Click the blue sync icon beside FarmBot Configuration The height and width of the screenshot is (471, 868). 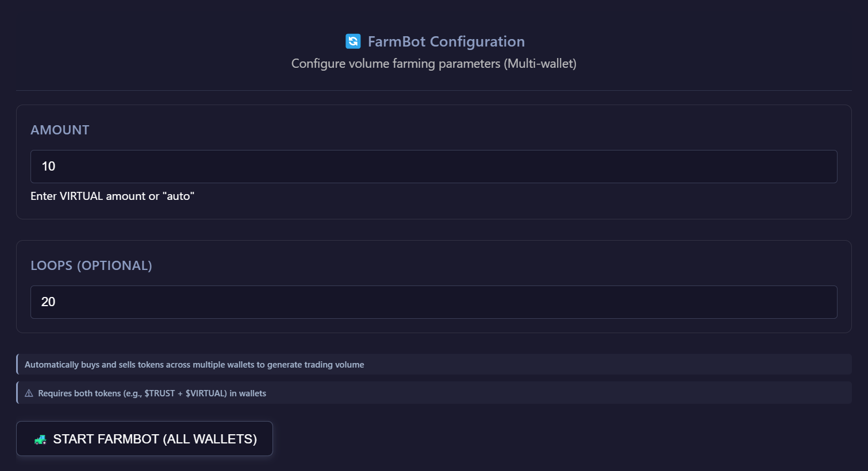point(353,41)
